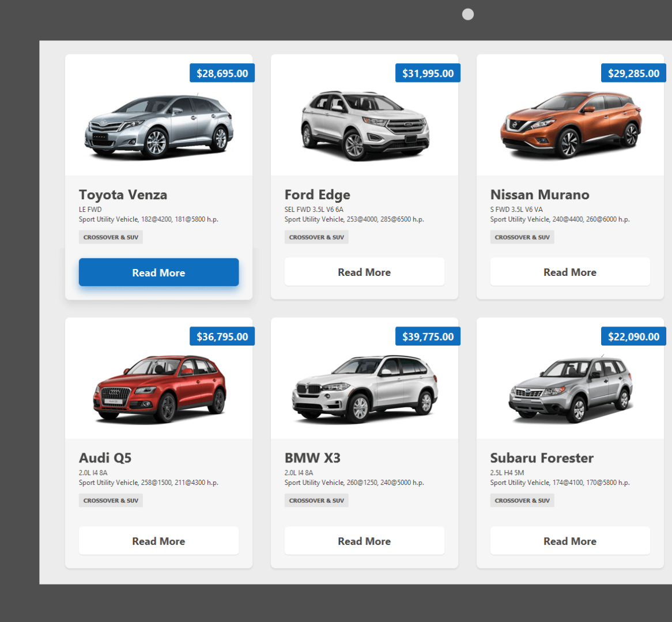Click Read More for Subaru Forester
The image size is (672, 622).
click(570, 541)
